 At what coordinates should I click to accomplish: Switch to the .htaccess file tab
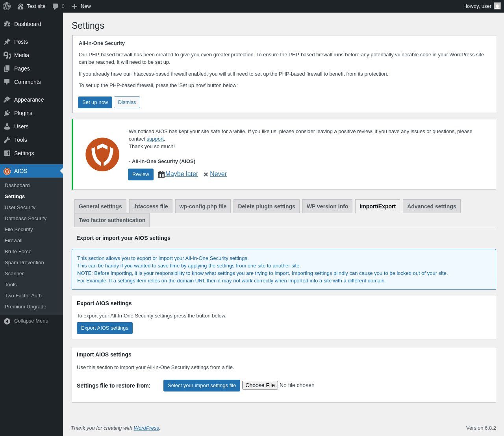151,206
